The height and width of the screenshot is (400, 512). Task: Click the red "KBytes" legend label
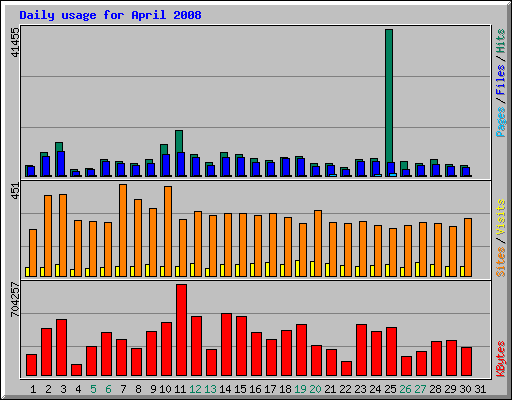[501, 359]
